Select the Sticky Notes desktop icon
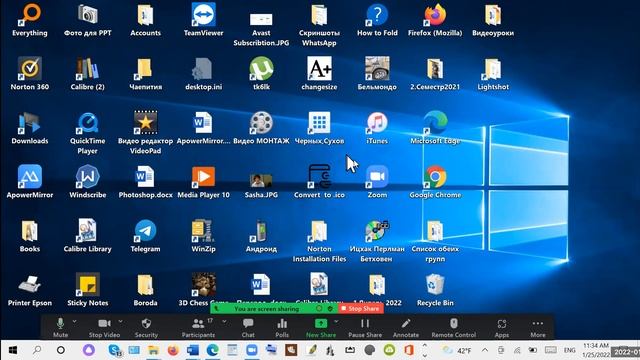 coord(87,284)
